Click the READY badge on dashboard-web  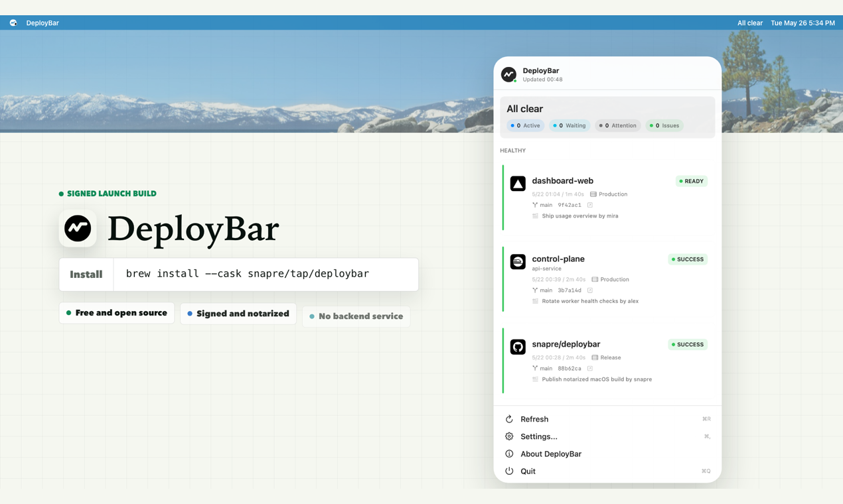691,181
